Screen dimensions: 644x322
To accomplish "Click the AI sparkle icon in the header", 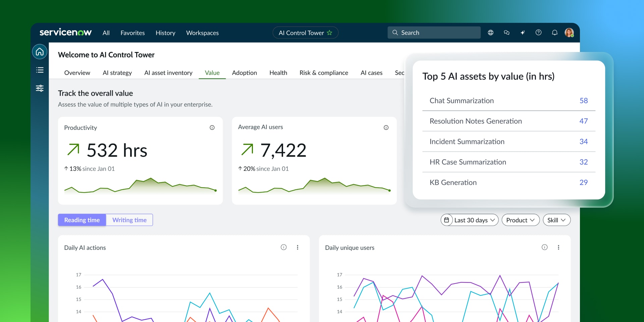I will coord(523,33).
